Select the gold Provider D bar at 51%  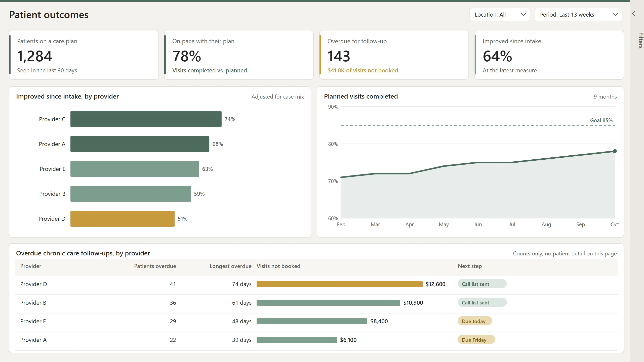pos(123,218)
